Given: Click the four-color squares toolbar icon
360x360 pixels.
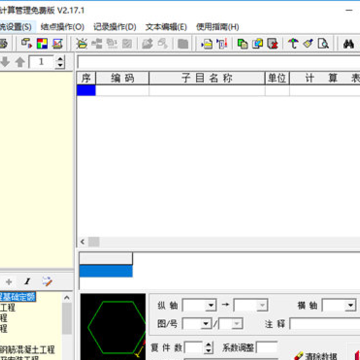Looking at the screenshot, I should pos(42,44).
